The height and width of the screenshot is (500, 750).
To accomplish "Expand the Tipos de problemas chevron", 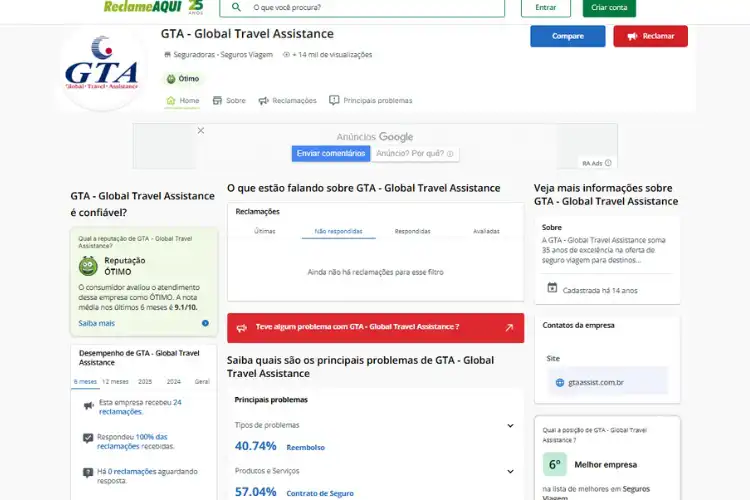I will (x=510, y=426).
